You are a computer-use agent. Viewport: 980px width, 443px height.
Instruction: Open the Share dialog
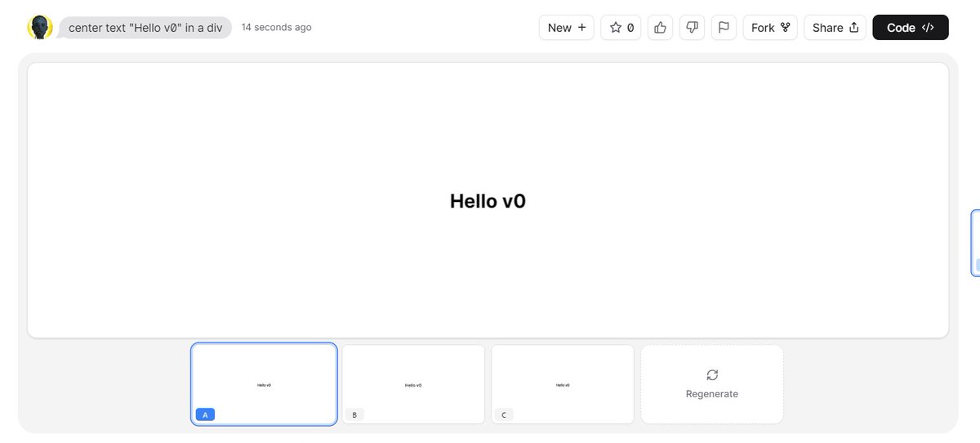click(x=835, y=27)
